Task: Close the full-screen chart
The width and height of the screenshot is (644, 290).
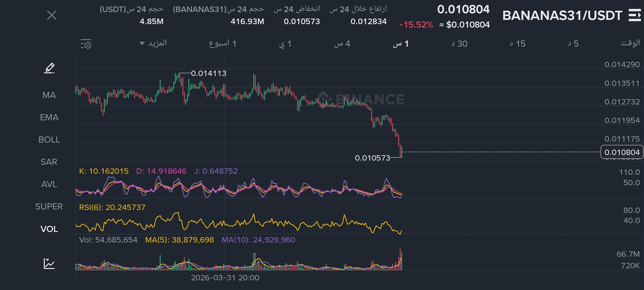Action: coord(52,15)
